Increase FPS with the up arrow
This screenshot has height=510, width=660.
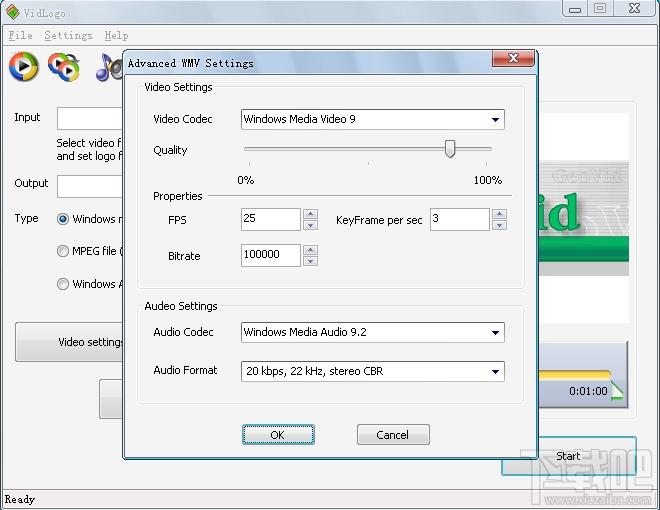tap(310, 214)
